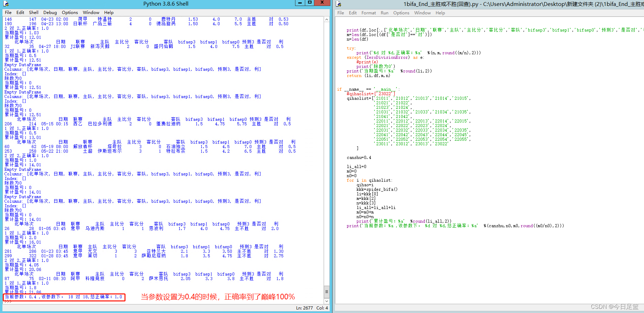Click the 'Col: 4' status bar entry

322,308
